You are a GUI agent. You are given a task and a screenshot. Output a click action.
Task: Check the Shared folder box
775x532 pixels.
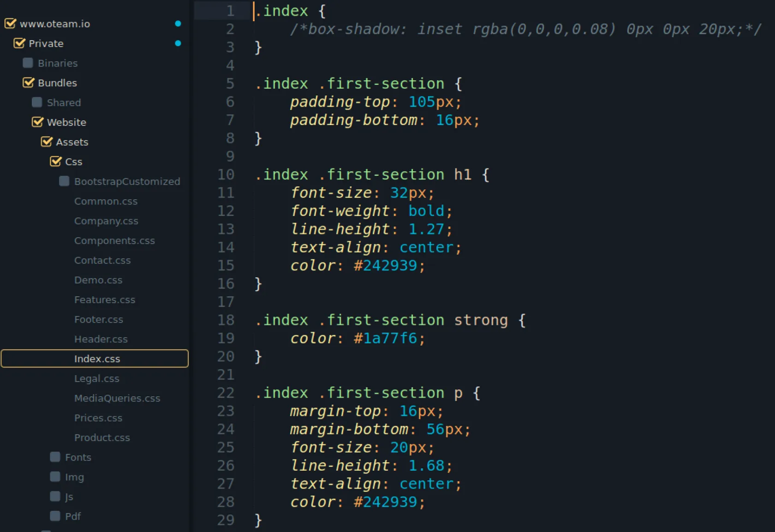37,102
